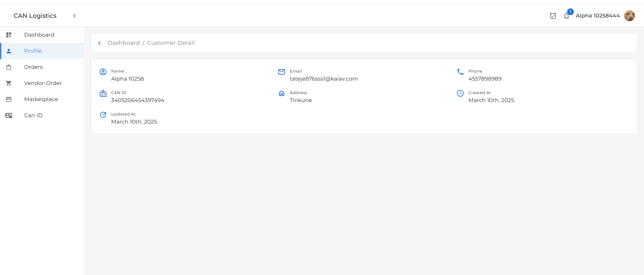Click the date under Updated At
This screenshot has height=275, width=644.
click(134, 122)
